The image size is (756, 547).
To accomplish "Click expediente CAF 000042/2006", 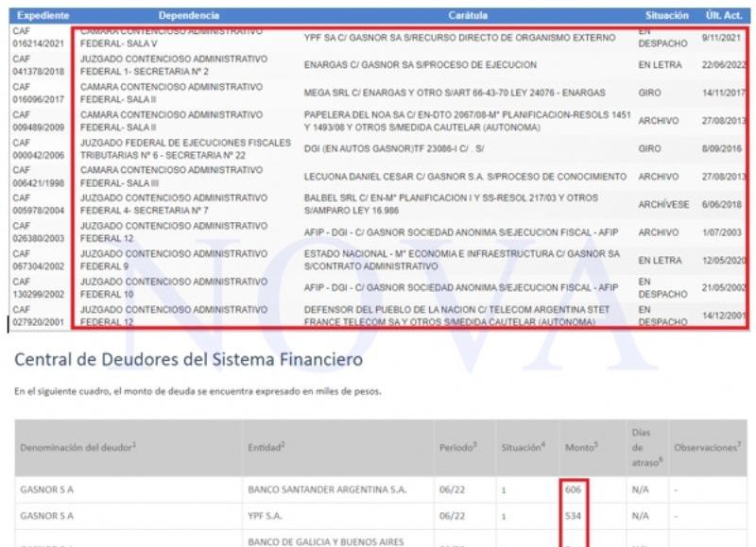I will (x=38, y=149).
